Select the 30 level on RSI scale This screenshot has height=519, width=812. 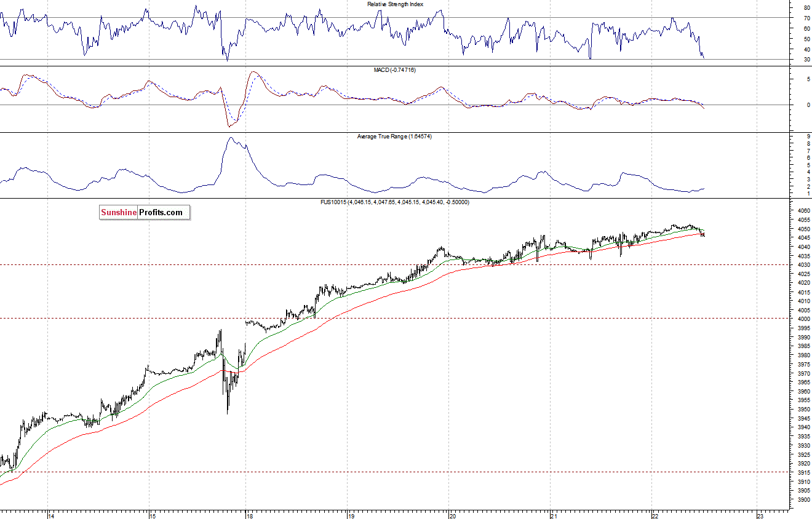click(806, 60)
